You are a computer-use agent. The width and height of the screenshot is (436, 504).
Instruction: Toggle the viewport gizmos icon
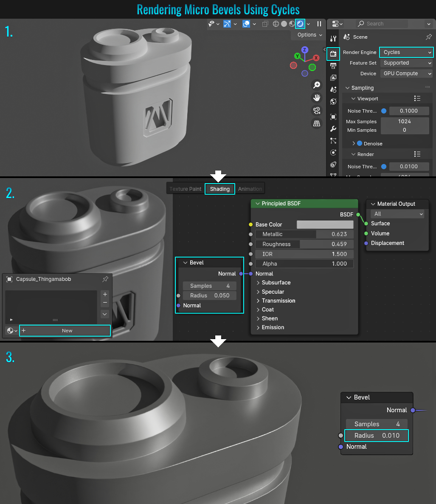click(227, 24)
